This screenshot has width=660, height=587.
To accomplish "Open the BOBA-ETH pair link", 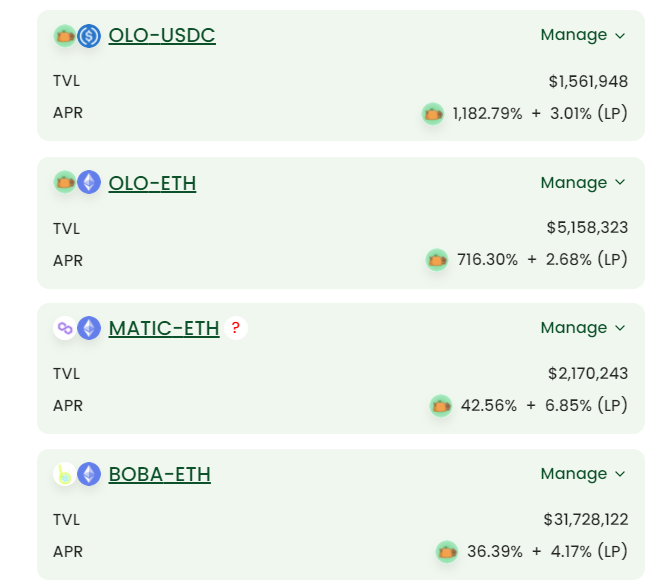I will click(x=160, y=474).
